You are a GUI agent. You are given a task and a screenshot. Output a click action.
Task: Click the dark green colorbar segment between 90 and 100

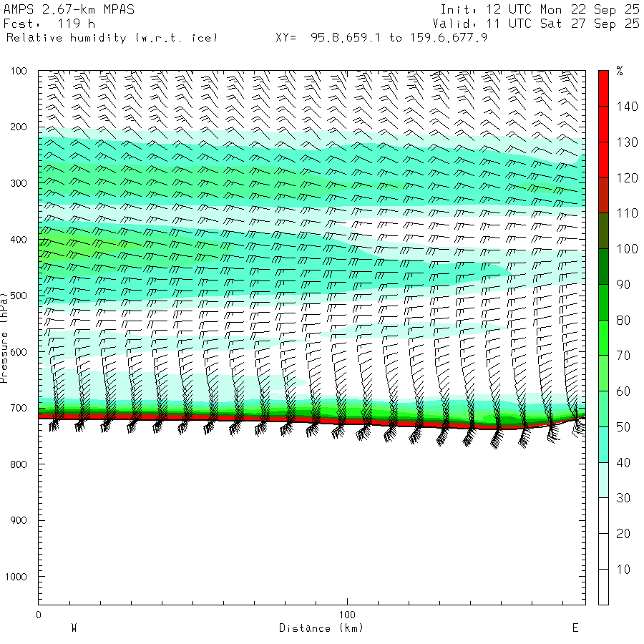(x=603, y=267)
